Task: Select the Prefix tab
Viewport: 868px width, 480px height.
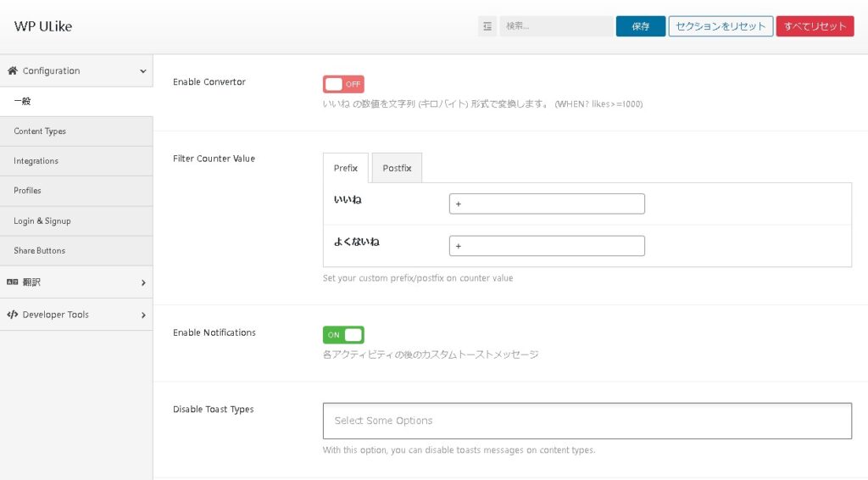Action: (346, 168)
